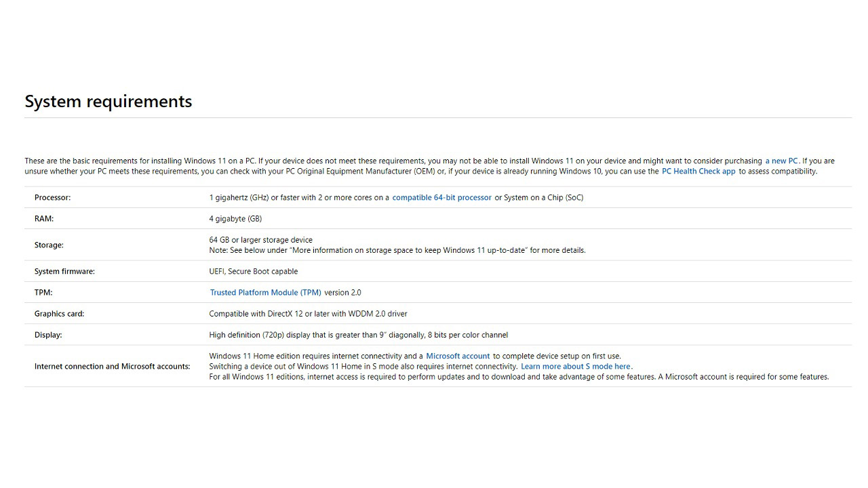Click "64 GB or larger storage device" text

point(260,240)
